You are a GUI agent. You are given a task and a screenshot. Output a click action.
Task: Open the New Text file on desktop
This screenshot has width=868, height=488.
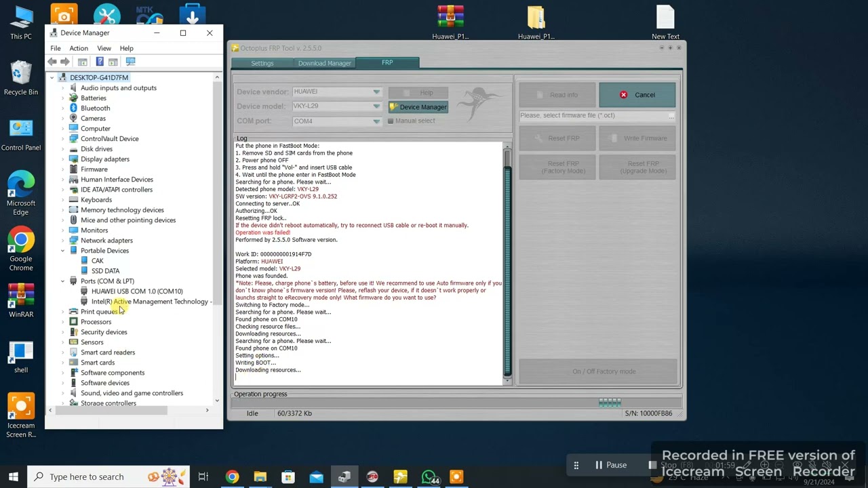[x=665, y=22]
